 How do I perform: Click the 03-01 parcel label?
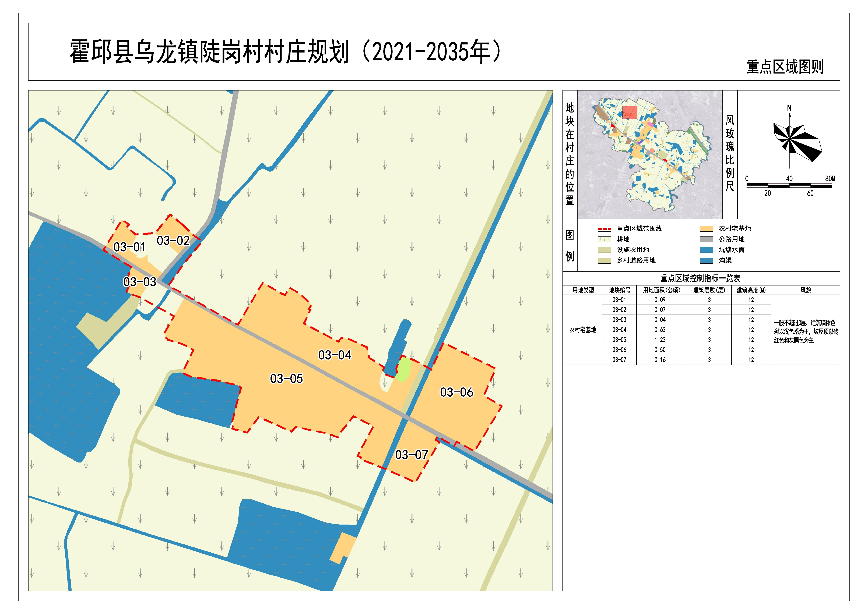[129, 247]
